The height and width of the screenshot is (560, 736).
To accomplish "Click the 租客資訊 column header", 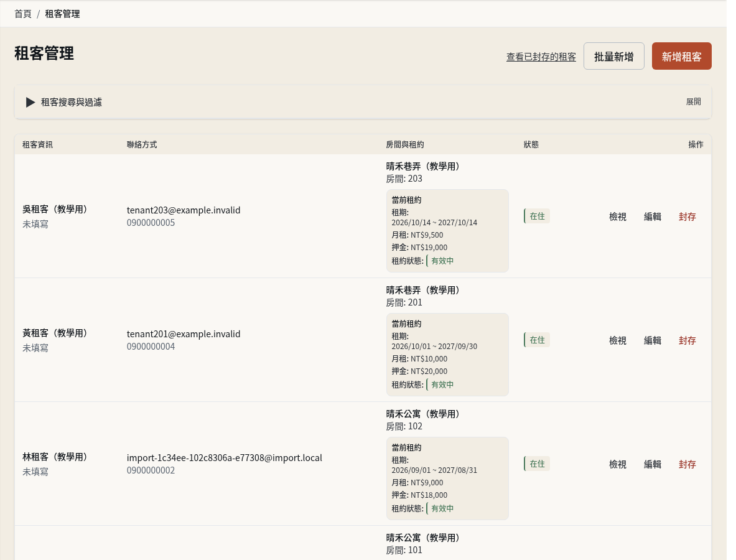I will 37,144.
